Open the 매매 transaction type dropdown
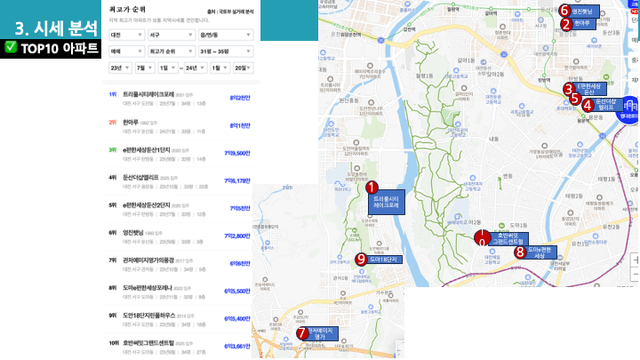 tap(127, 51)
